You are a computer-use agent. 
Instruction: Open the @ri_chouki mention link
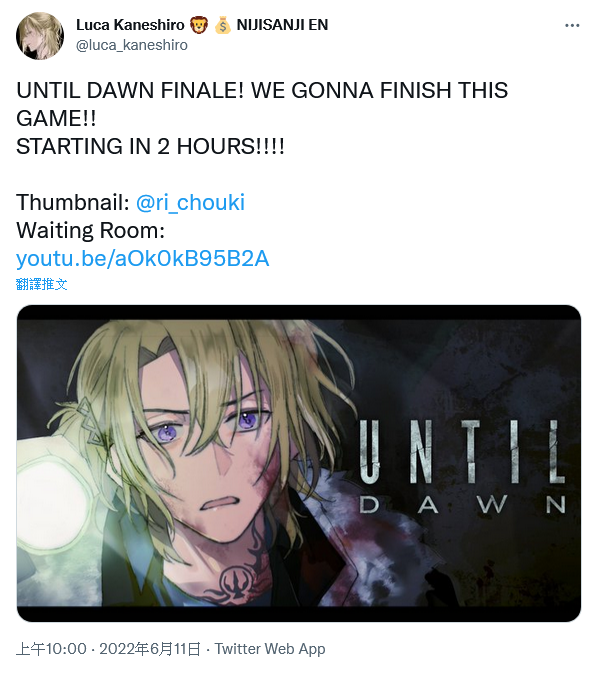[x=190, y=202]
